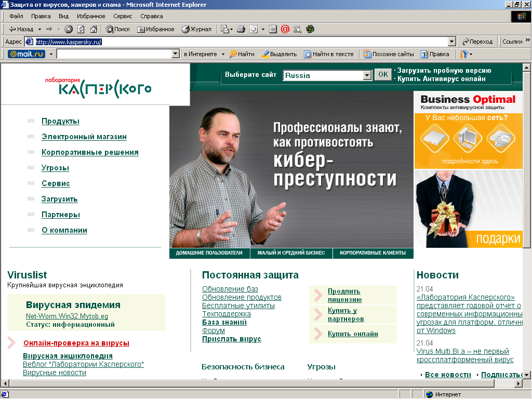Screen dimensions: 532x399
Task: Click the red @ mail icon
Action: [285, 29]
